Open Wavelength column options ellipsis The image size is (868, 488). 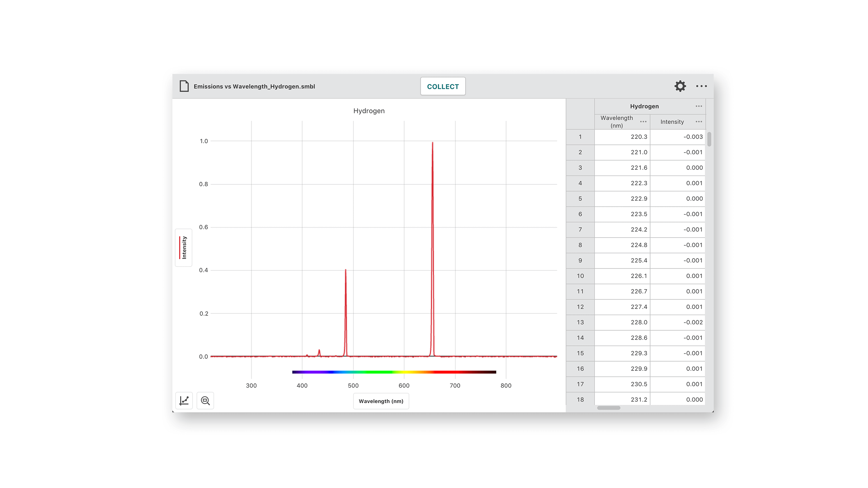[643, 122]
